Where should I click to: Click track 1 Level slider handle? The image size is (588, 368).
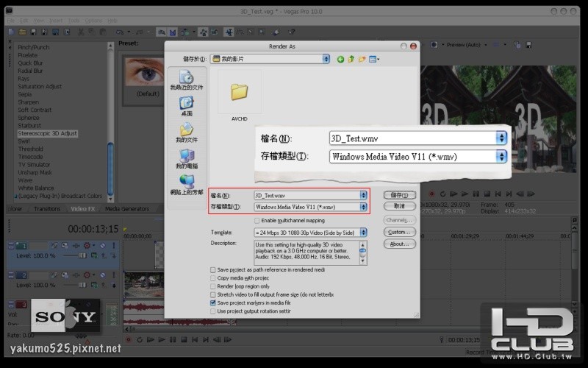click(x=82, y=255)
